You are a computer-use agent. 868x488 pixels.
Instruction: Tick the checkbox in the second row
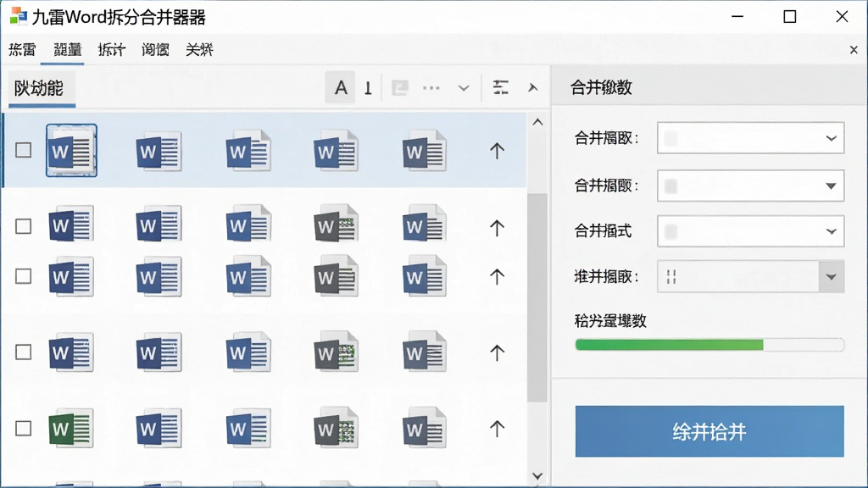pyautogui.click(x=23, y=226)
